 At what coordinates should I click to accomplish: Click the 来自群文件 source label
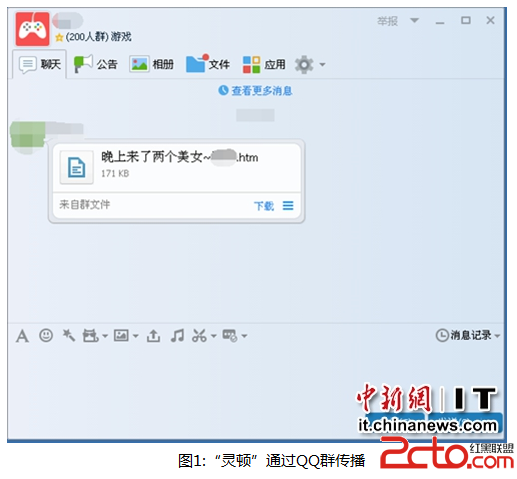(85, 204)
